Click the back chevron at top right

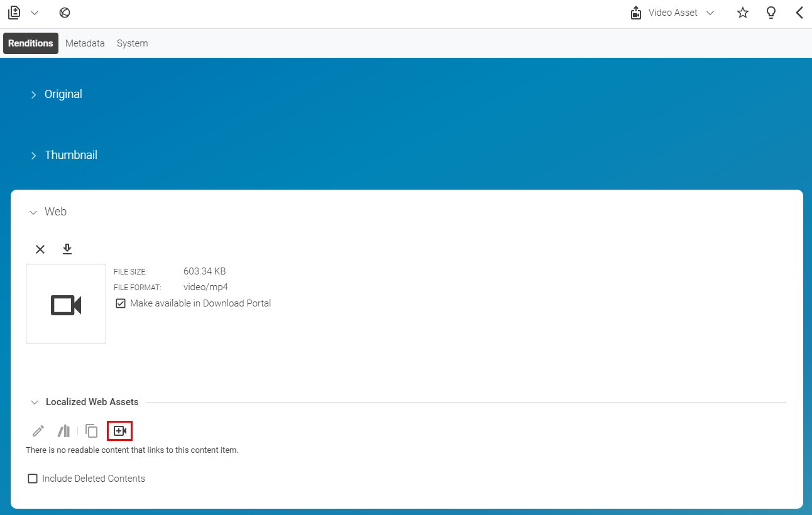point(799,12)
